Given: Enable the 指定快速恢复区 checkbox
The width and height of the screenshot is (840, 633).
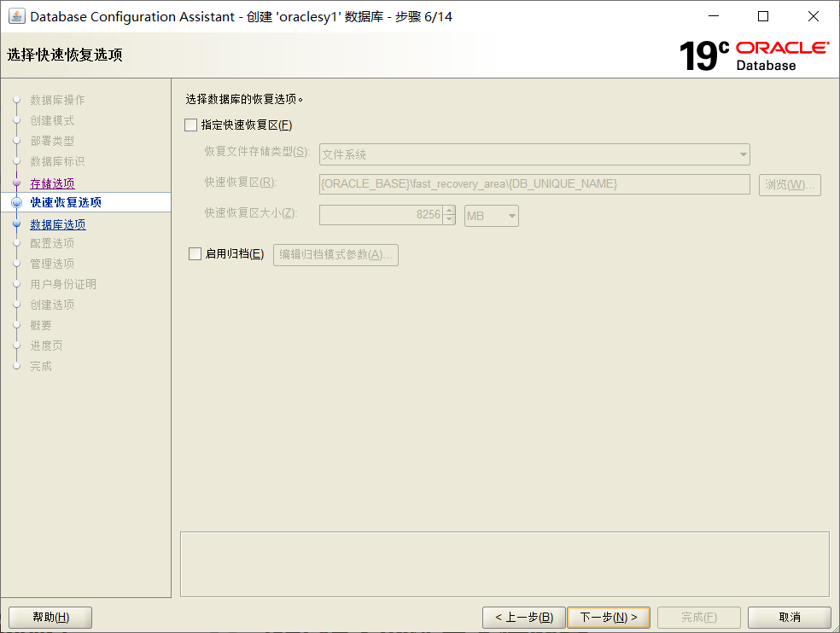Looking at the screenshot, I should point(190,125).
